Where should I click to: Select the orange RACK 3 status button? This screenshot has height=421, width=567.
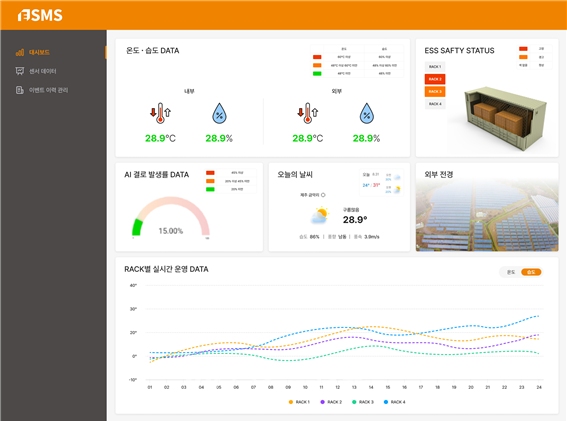[435, 92]
